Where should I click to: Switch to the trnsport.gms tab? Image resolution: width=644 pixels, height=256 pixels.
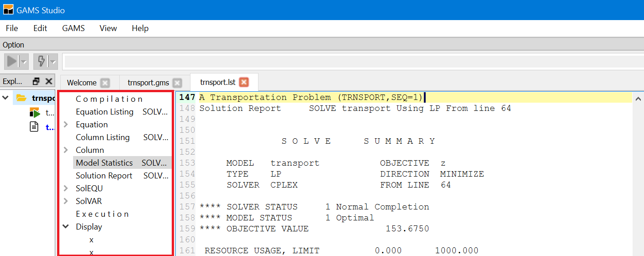point(148,83)
